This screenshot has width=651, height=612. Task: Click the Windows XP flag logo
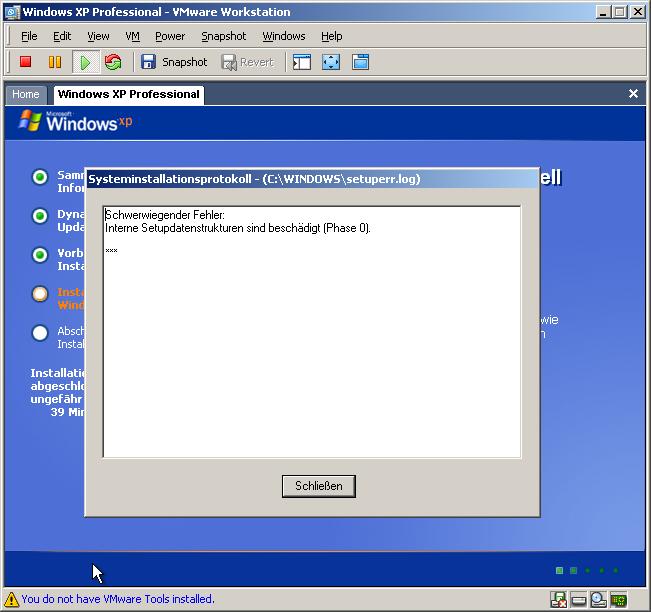coord(30,121)
